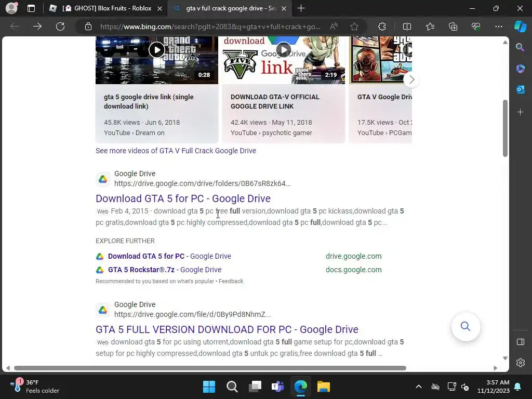Open the clock showing 3:57 AM
The height and width of the screenshot is (399, 532).
coord(494,387)
